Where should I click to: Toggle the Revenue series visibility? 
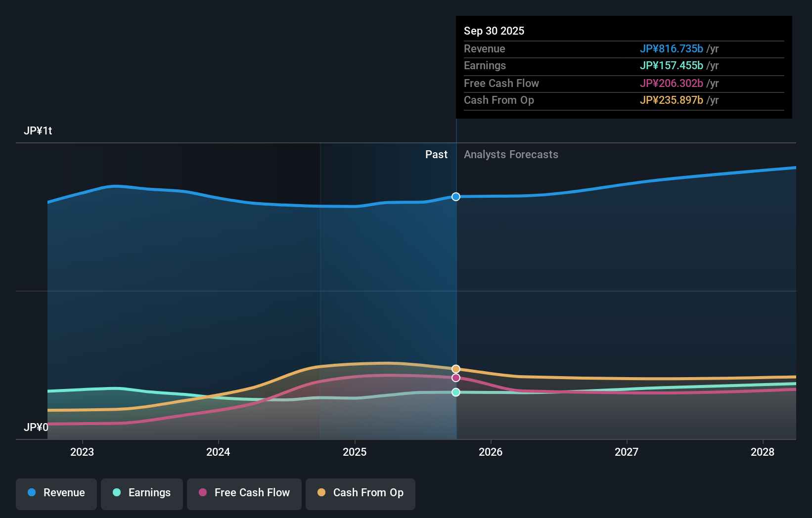56,493
